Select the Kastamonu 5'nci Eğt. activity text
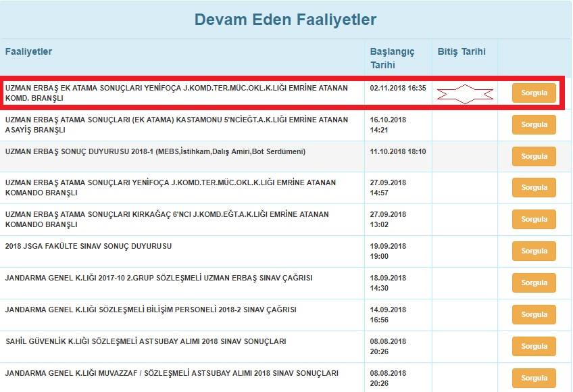573x392 pixels. pyautogui.click(x=176, y=124)
